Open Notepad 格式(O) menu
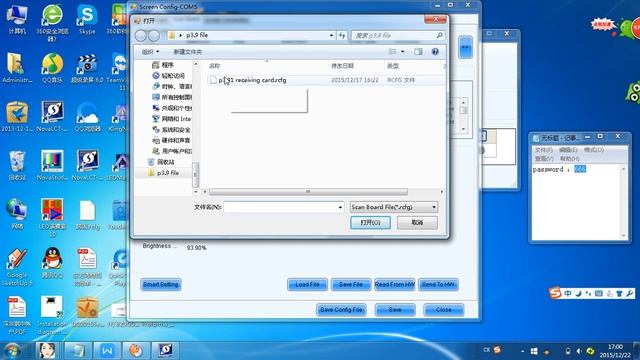The height and width of the screenshot is (360, 640). point(594,150)
